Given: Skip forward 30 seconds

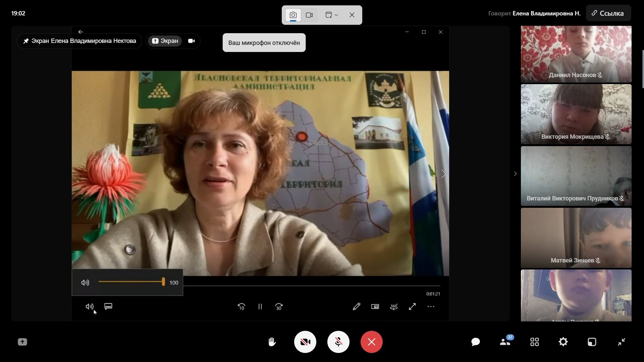Looking at the screenshot, I should coord(279,307).
